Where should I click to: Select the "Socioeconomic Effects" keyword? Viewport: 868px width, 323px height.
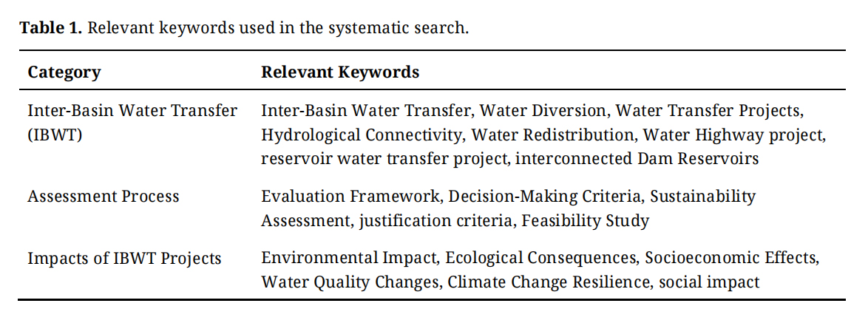pyautogui.click(x=730, y=259)
